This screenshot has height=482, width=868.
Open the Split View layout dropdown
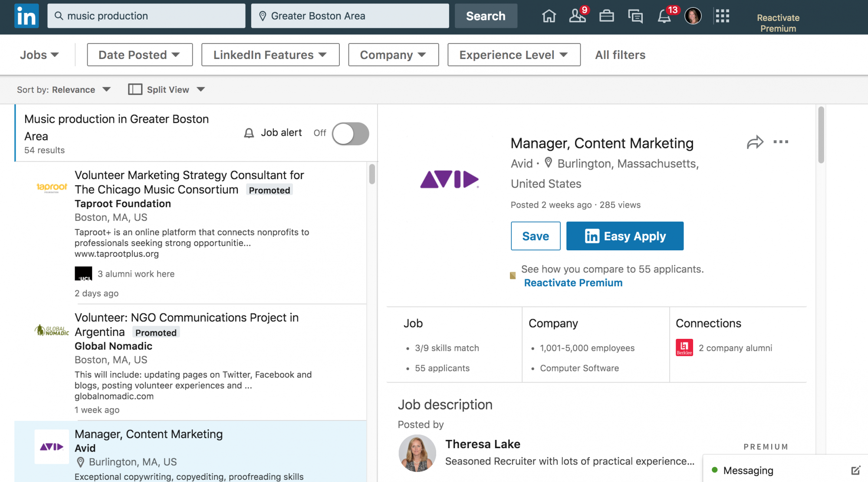click(x=167, y=89)
